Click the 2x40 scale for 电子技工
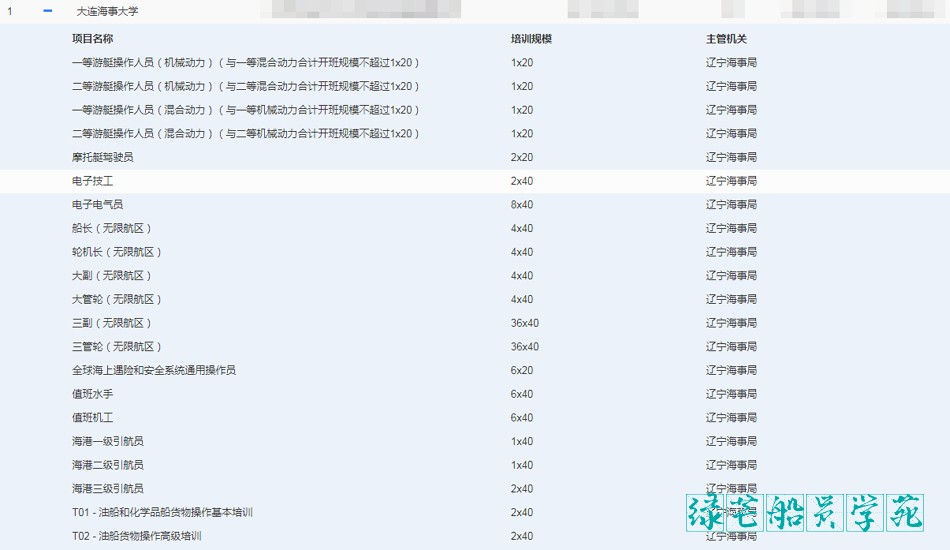 pyautogui.click(x=522, y=181)
